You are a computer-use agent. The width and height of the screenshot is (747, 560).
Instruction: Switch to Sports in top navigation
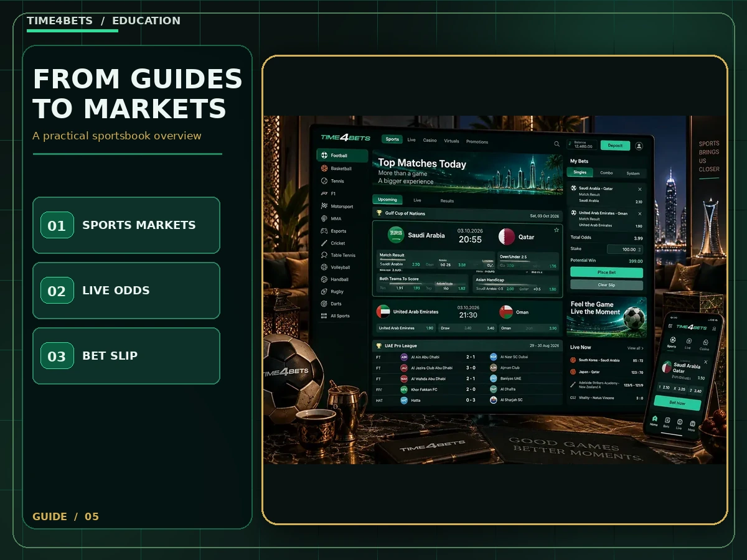pyautogui.click(x=392, y=139)
